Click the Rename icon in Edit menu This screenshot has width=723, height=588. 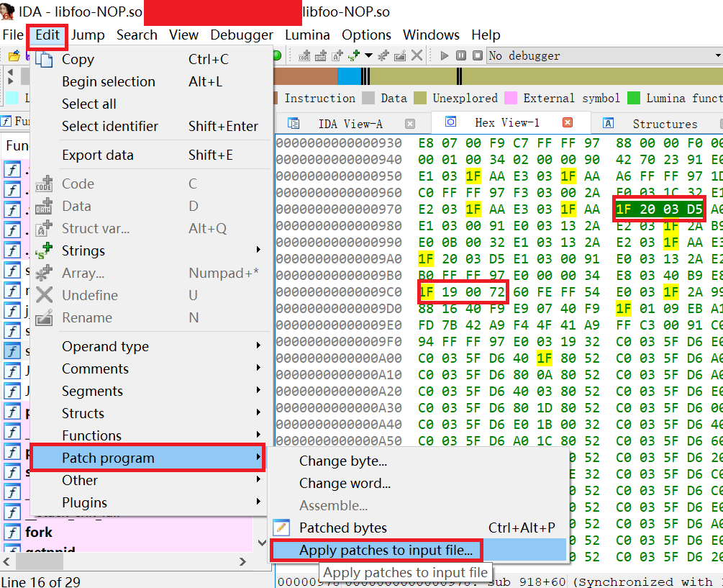[44, 317]
